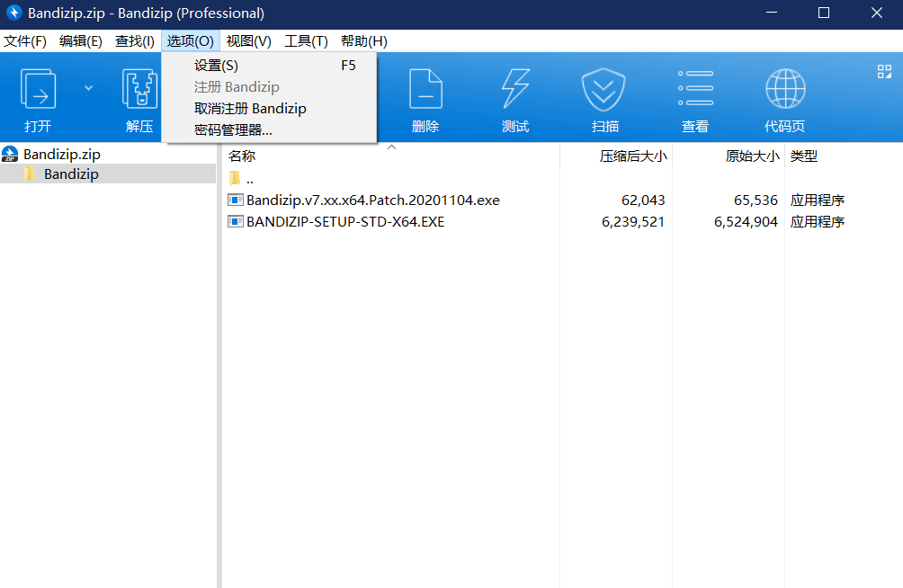Click original size value 6,524,904
This screenshot has width=903, height=588.
click(x=746, y=222)
